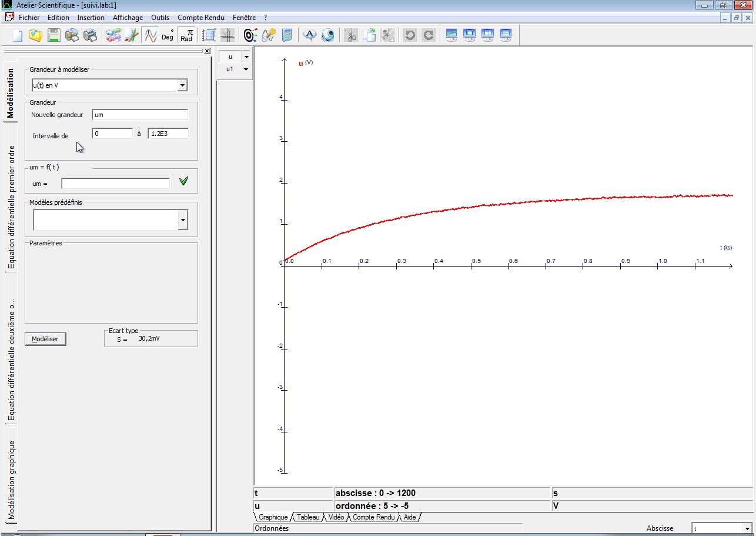The width and height of the screenshot is (756, 536).
Task: Click the paste clipboard icon
Action: 369,35
